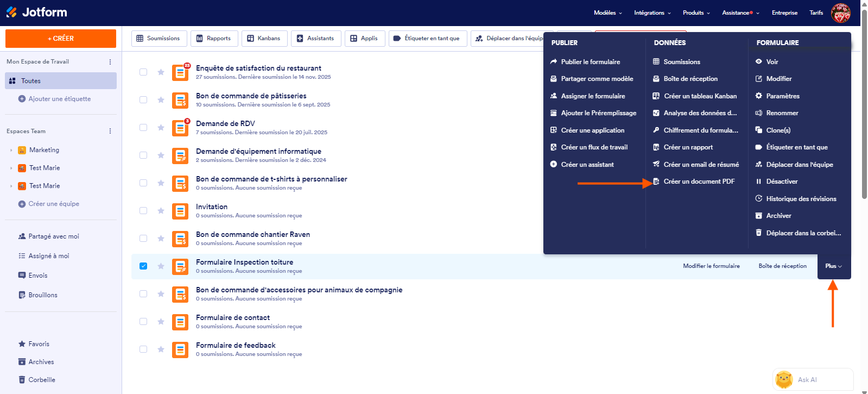
Task: Select Partager comme modèle
Action: pos(592,79)
